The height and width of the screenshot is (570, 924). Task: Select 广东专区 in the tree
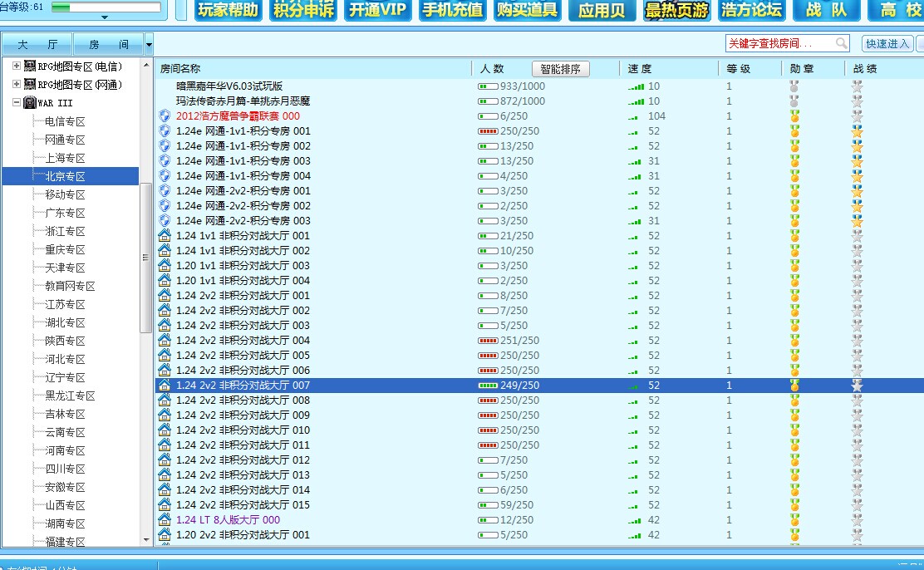click(66, 213)
